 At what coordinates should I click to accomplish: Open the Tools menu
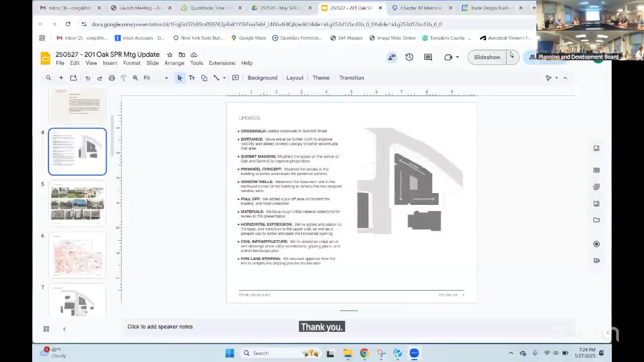[196, 63]
